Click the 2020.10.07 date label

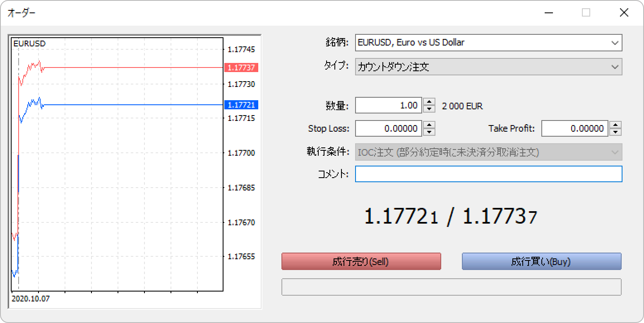(31, 299)
